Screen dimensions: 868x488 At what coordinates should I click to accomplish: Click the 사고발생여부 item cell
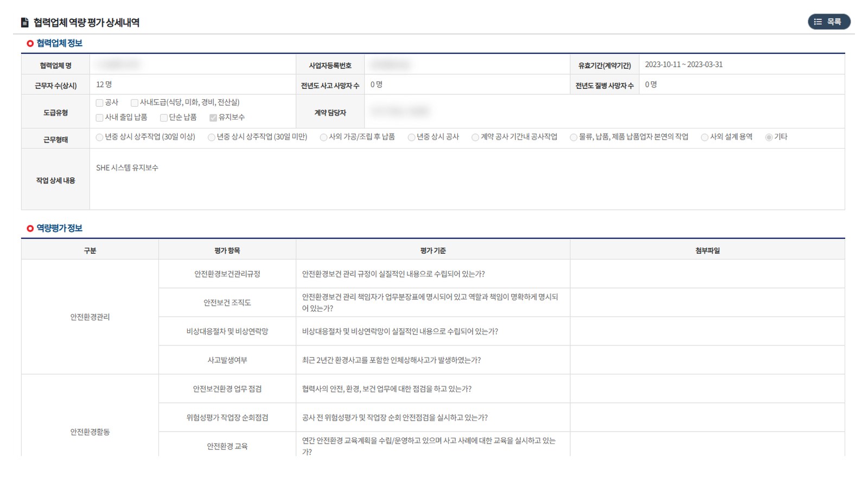[x=227, y=360]
